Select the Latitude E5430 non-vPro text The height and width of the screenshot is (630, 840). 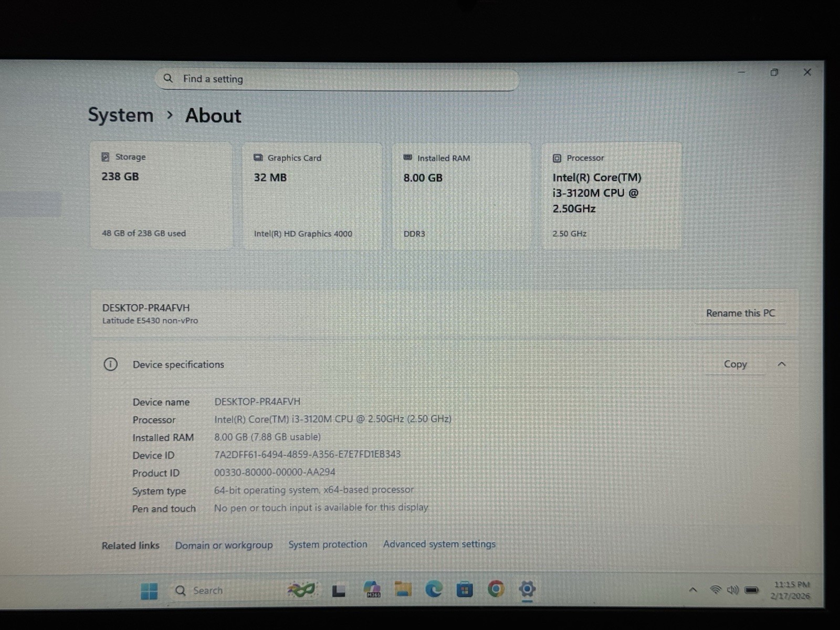150,320
